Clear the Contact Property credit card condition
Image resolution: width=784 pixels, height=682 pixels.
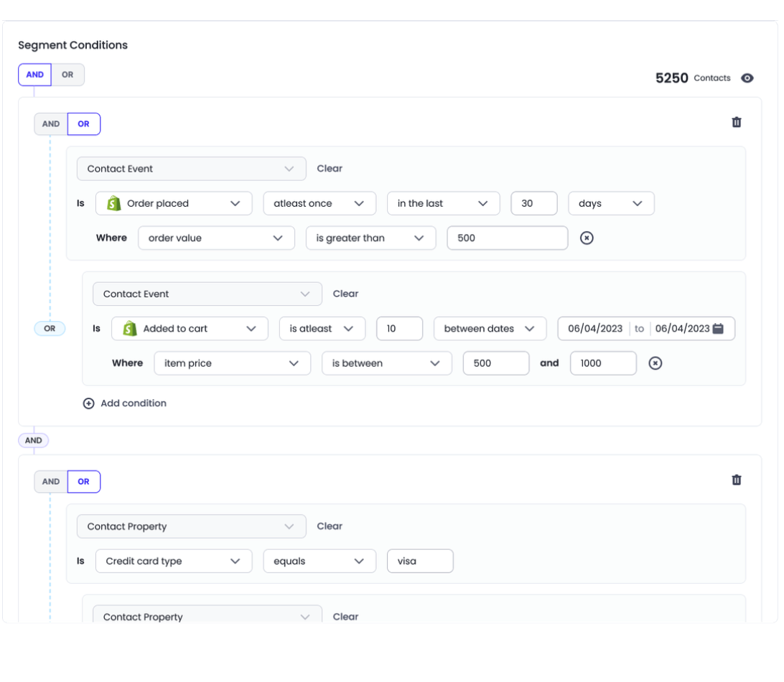[330, 526]
